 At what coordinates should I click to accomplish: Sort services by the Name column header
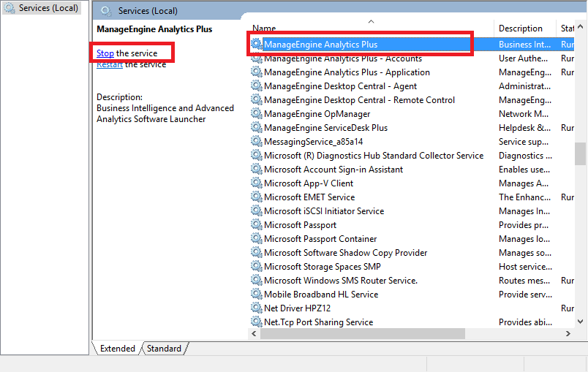pyautogui.click(x=265, y=29)
